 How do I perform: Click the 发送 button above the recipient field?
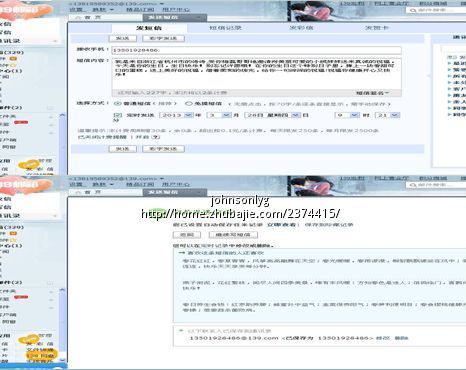coord(123,39)
